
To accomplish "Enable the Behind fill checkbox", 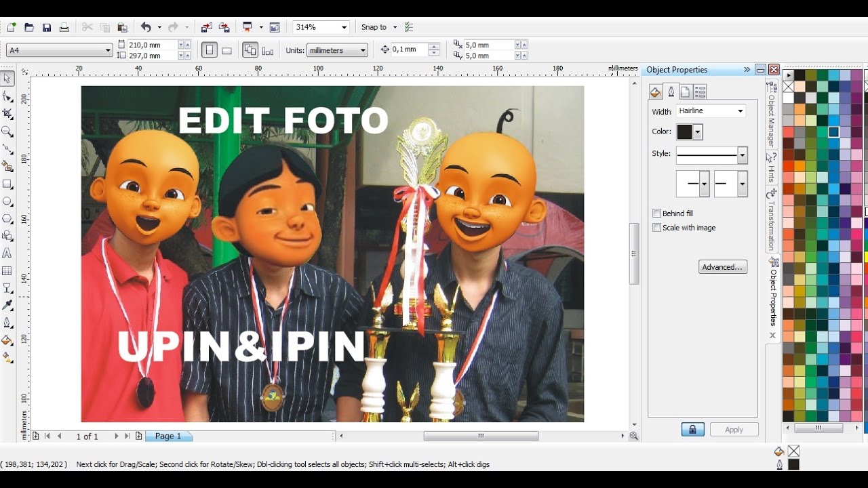I will click(656, 213).
